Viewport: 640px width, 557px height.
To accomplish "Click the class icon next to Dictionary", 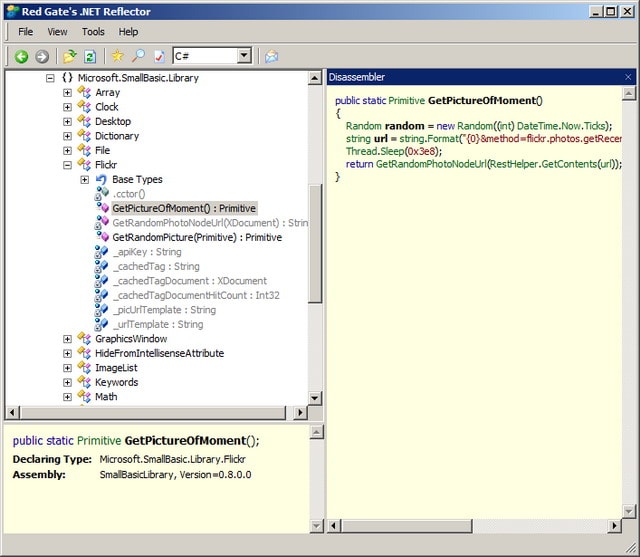I will [x=84, y=136].
